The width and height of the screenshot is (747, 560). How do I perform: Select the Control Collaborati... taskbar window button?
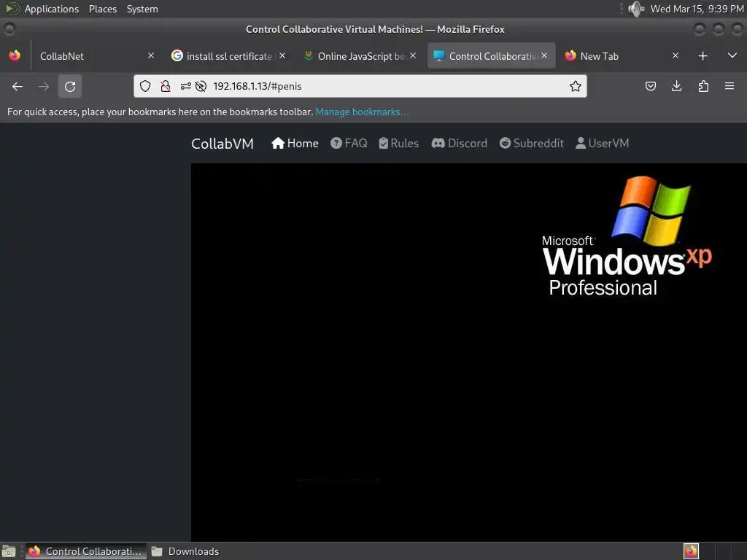[86, 551]
